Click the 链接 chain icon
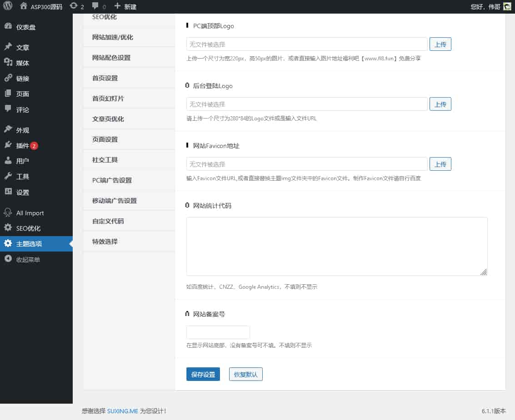This screenshot has height=420, width=515. [8, 78]
